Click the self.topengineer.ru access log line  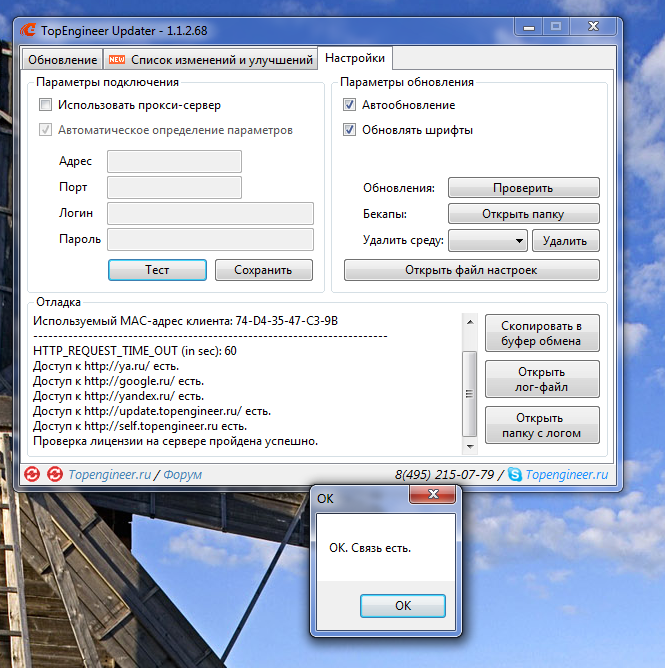coord(140,426)
